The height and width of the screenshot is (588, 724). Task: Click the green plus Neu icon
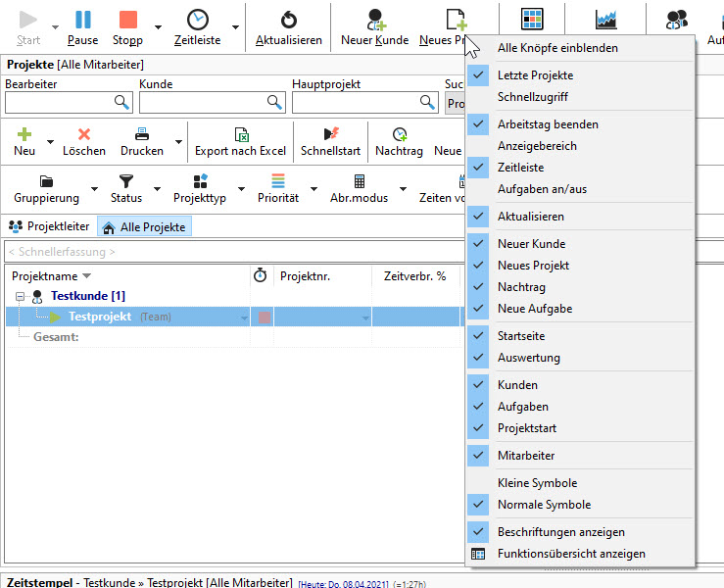[24, 134]
